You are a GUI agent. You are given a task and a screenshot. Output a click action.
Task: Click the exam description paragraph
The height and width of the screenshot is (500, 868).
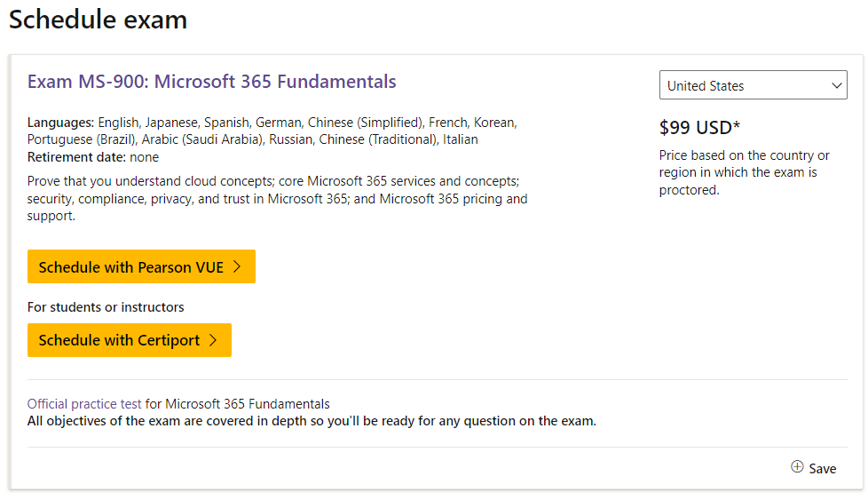pyautogui.click(x=277, y=199)
